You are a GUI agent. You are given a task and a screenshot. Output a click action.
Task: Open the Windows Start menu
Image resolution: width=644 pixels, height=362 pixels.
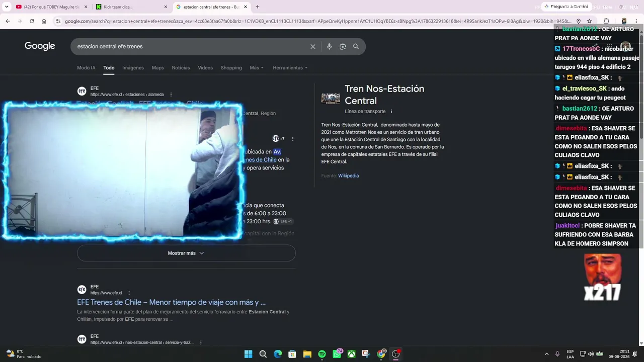(248, 354)
